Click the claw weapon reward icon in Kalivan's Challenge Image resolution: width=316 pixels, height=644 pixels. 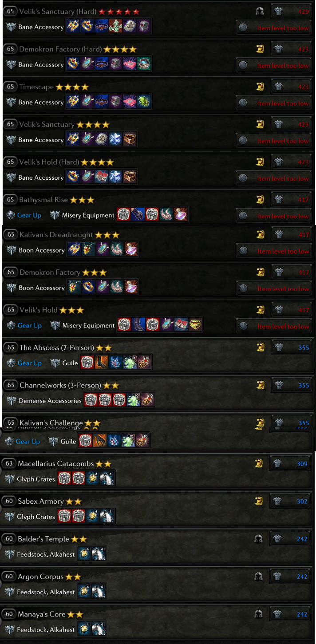point(100,441)
